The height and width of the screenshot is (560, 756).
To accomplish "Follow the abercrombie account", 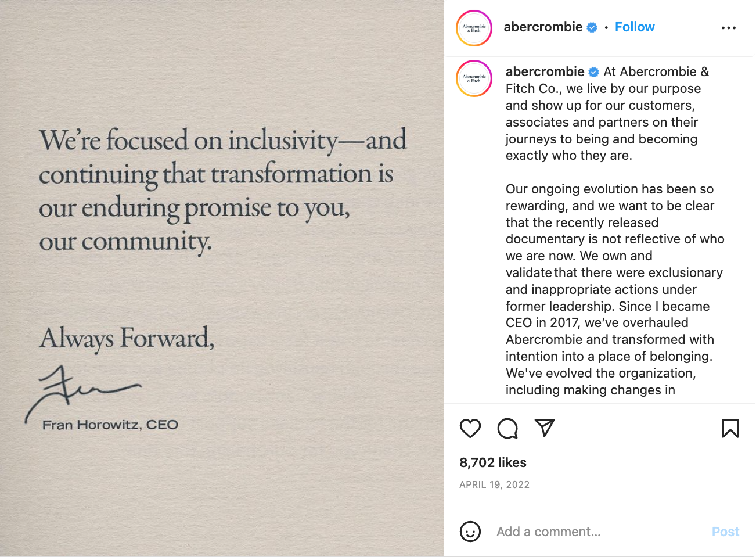I will (635, 27).
